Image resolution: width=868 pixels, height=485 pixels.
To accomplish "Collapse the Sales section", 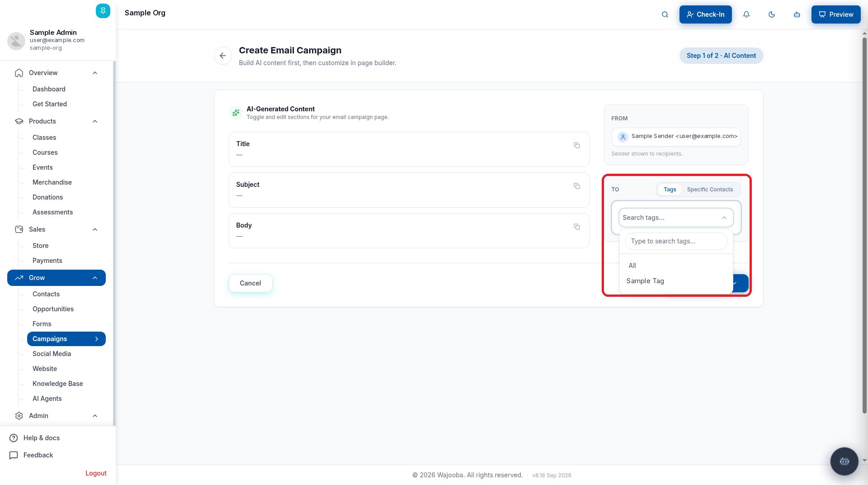I will tap(95, 229).
